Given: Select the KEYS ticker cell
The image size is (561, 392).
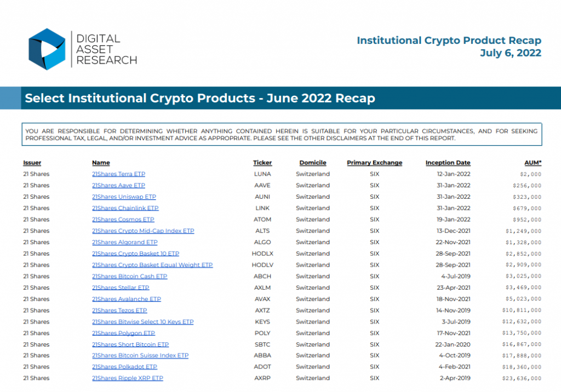Looking at the screenshot, I should point(262,322).
